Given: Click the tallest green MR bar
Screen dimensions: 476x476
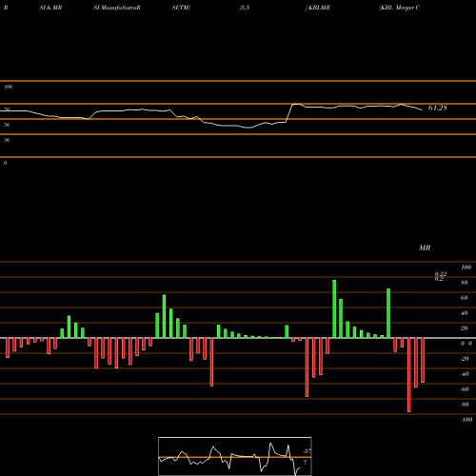Looking at the screenshot, I should coord(334,308).
